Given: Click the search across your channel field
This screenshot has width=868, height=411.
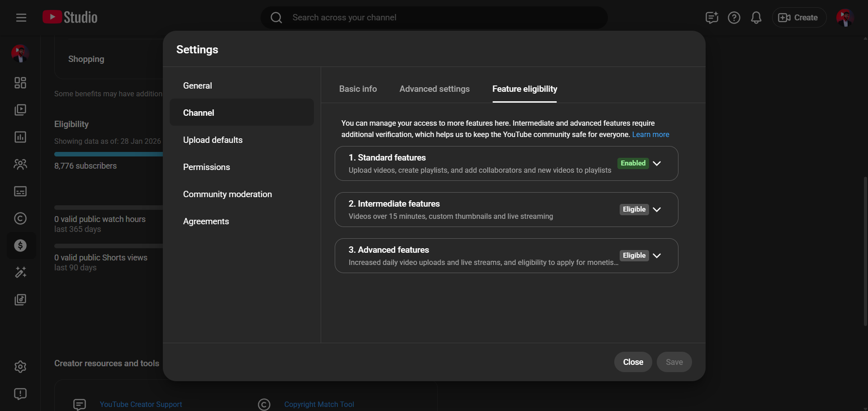Looking at the screenshot, I should point(434,18).
